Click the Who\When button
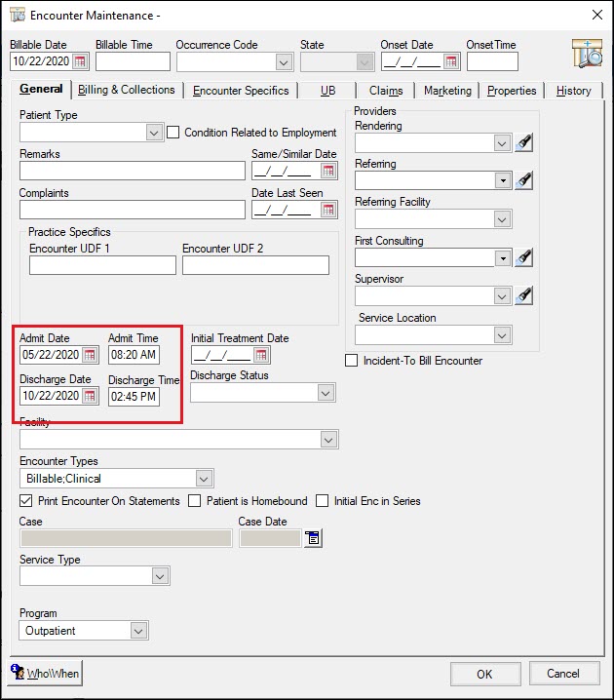The width and height of the screenshot is (614, 700). coord(46,673)
